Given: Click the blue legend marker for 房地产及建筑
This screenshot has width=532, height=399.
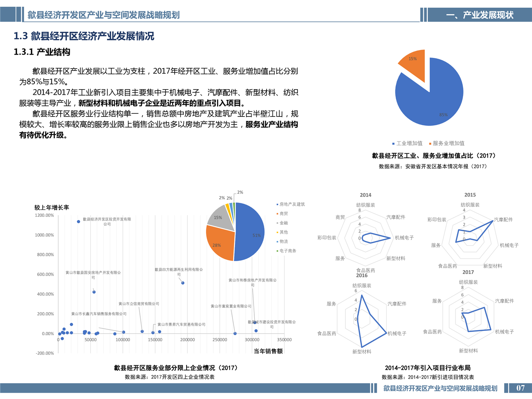Looking at the screenshot, I should pos(277,204).
